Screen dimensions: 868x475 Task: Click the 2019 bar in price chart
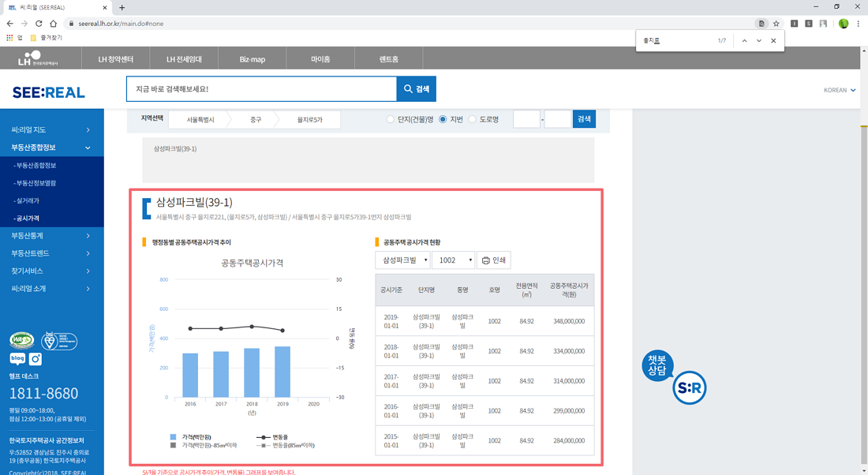[x=282, y=372]
